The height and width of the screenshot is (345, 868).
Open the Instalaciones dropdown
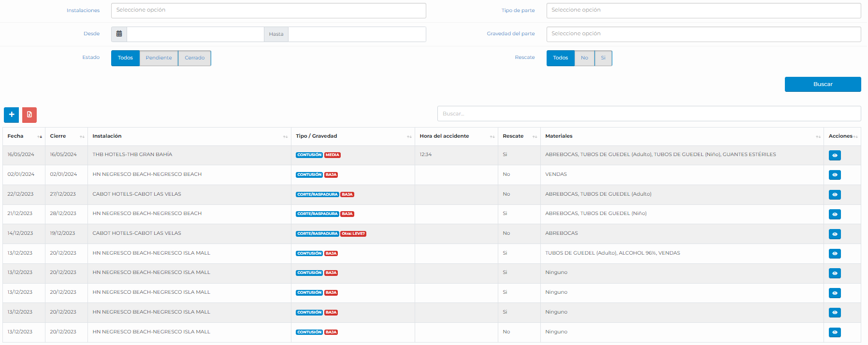tap(268, 10)
